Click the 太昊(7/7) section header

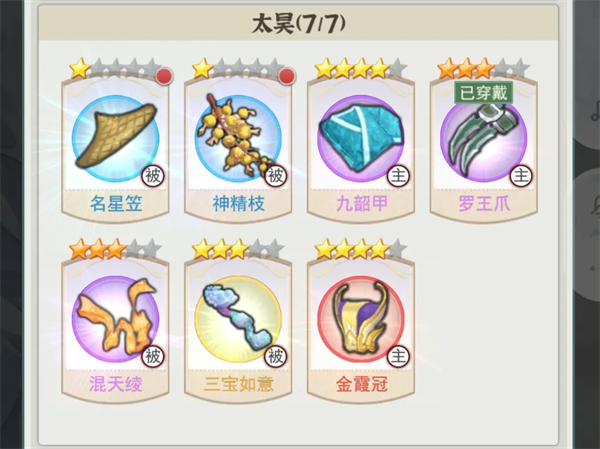pos(298,24)
